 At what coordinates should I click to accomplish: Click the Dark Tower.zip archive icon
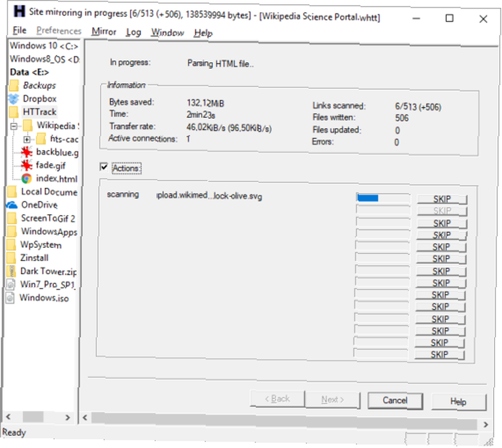tap(11, 271)
